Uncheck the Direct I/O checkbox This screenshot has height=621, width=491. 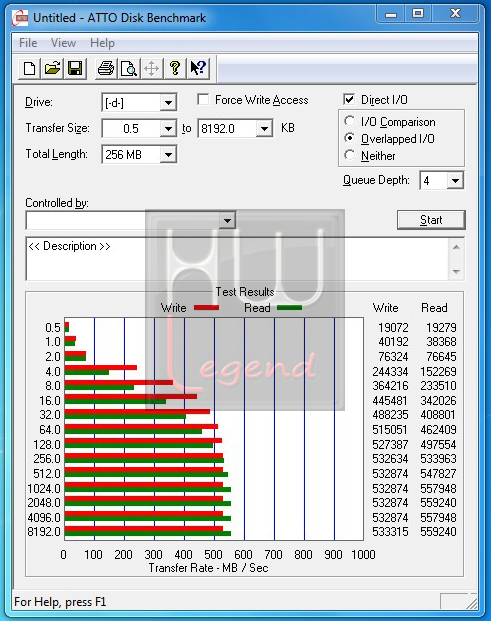349,99
